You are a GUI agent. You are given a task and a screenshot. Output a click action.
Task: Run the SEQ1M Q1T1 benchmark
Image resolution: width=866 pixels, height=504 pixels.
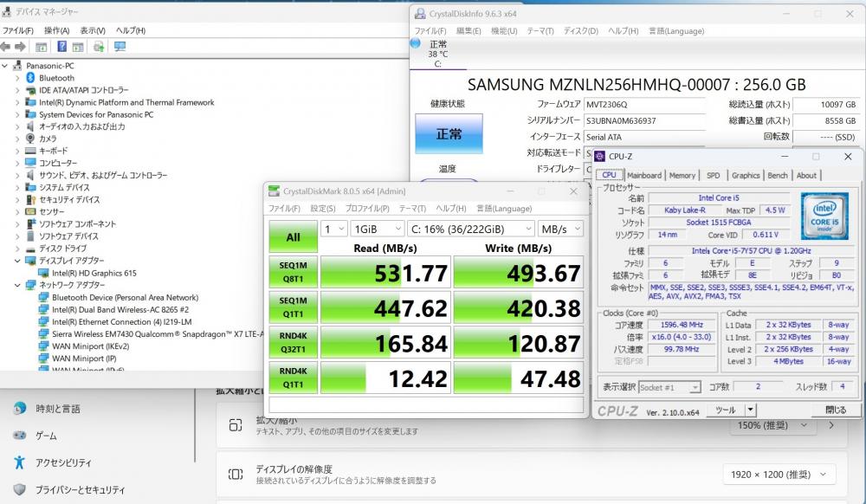point(294,307)
